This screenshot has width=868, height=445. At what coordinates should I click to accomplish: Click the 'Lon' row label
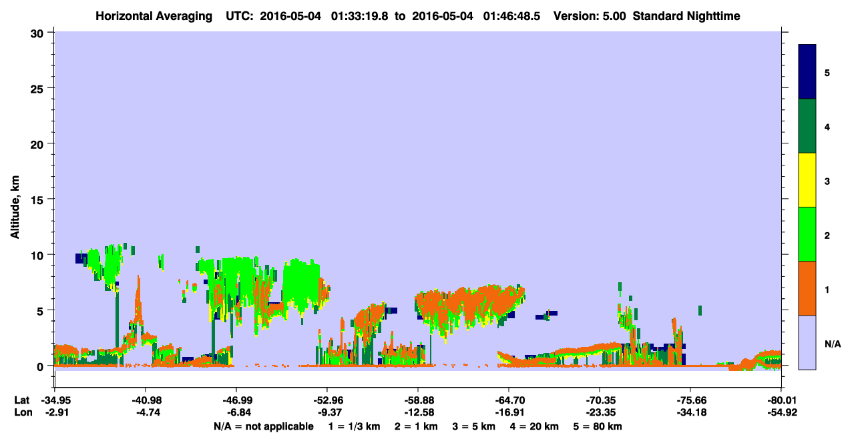tap(22, 412)
